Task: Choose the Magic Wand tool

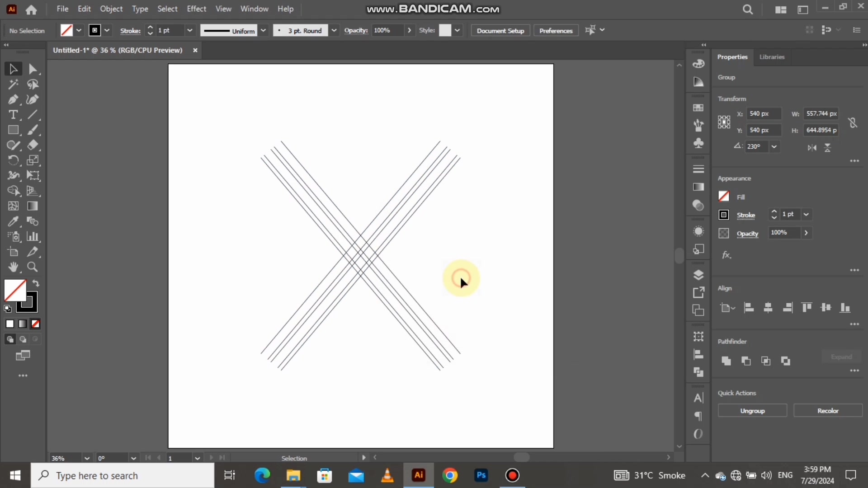Action: (13, 84)
